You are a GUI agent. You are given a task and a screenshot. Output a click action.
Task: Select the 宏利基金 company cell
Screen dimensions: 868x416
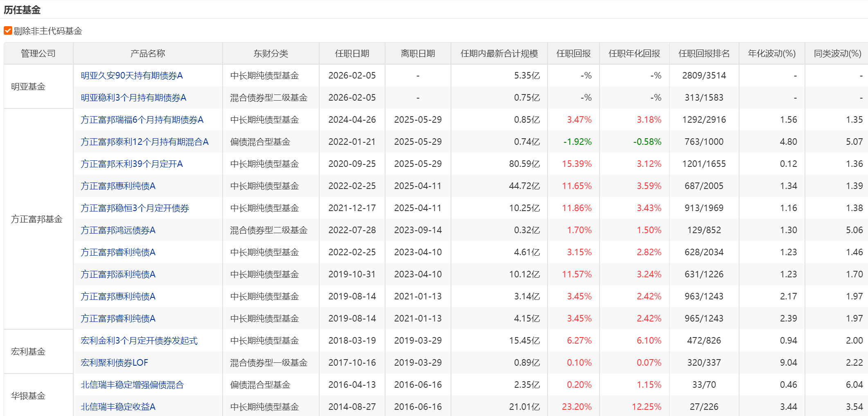pyautogui.click(x=38, y=352)
